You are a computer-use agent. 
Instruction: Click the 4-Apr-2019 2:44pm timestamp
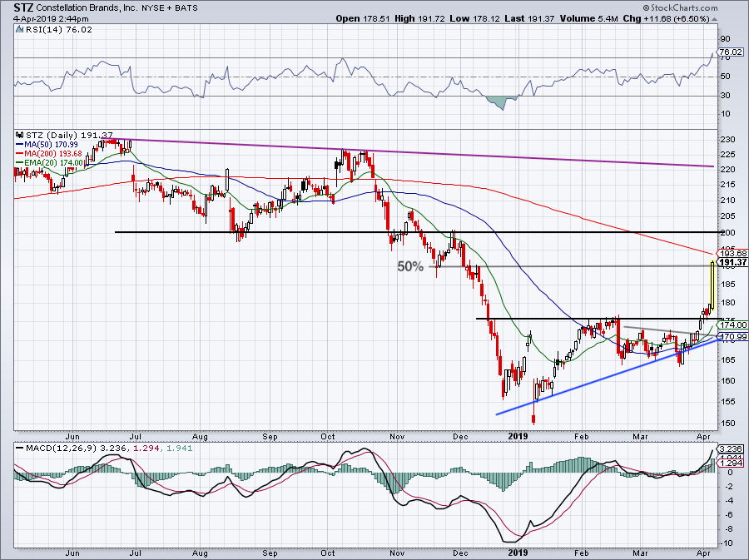(x=51, y=18)
